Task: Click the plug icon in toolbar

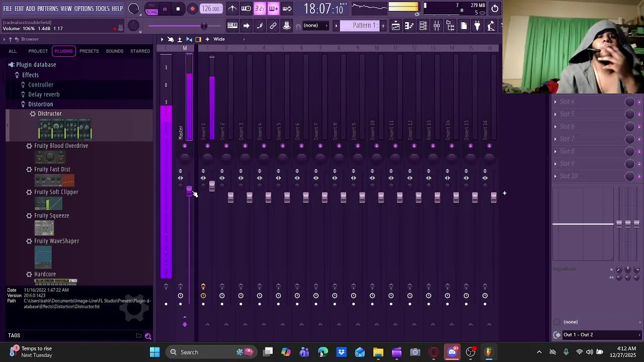Action: coord(477,26)
